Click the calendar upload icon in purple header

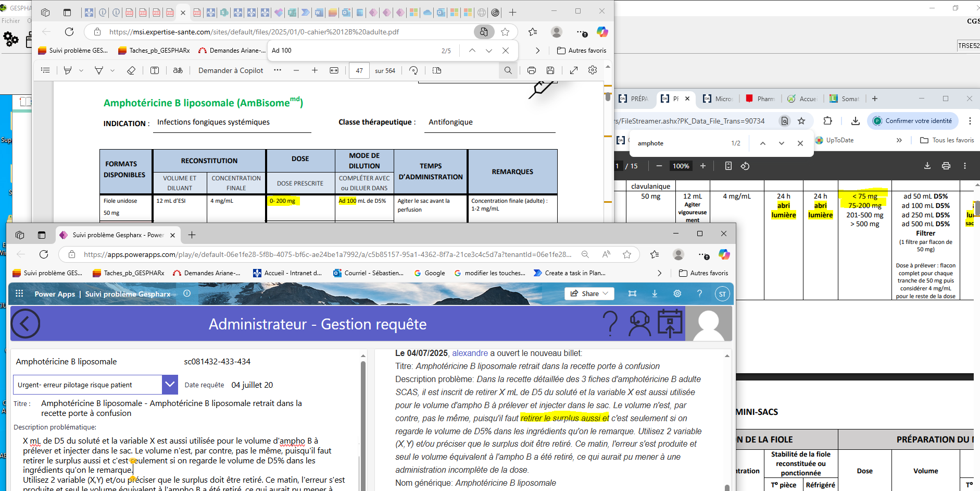coord(670,324)
